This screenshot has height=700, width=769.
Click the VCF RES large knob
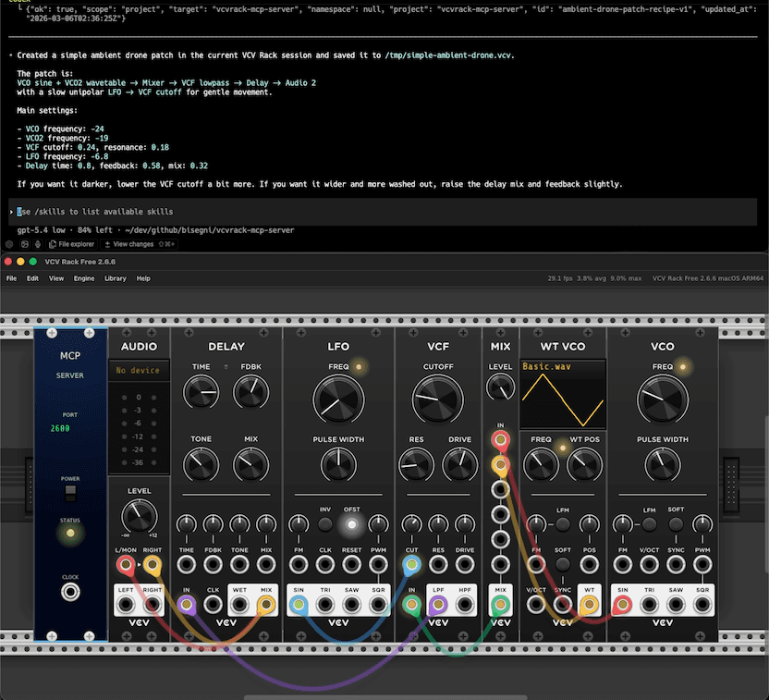[416, 464]
